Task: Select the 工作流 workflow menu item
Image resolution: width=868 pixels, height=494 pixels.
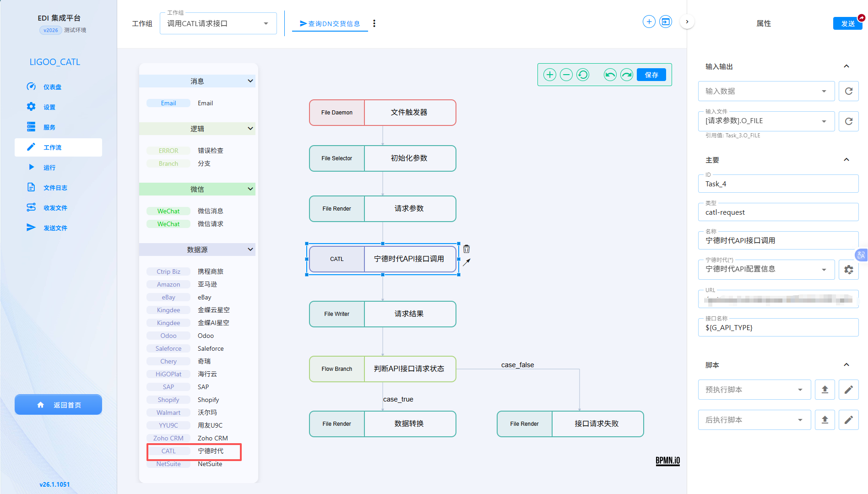Action: [58, 147]
